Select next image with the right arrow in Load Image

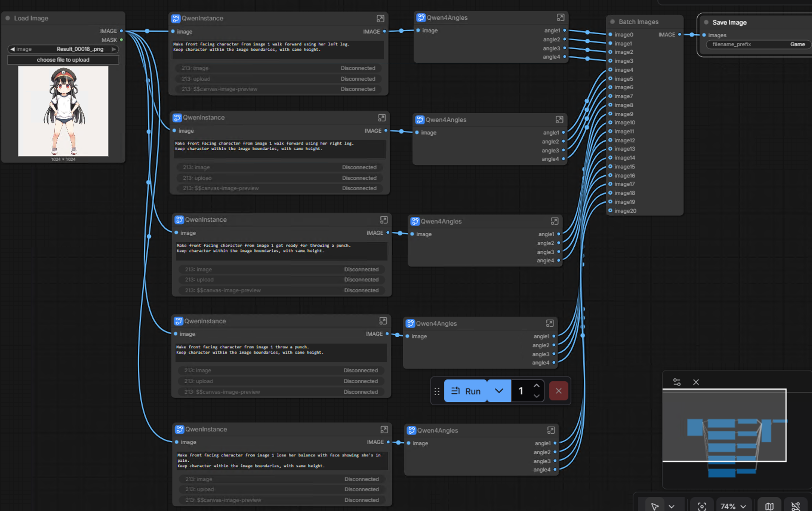pos(114,49)
